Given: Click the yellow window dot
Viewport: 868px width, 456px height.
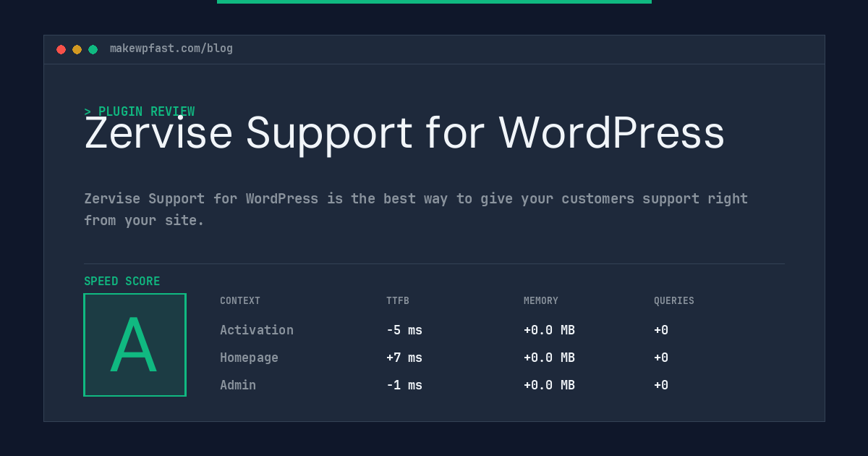Looking at the screenshot, I should (x=77, y=49).
